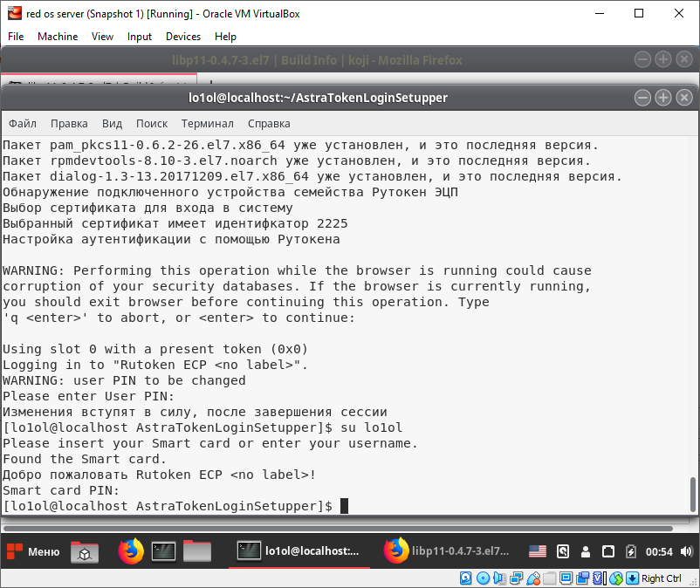Click the VM horizontal scrollbar
Viewport: 700px width, 588px height.
pyautogui.click(x=338, y=529)
